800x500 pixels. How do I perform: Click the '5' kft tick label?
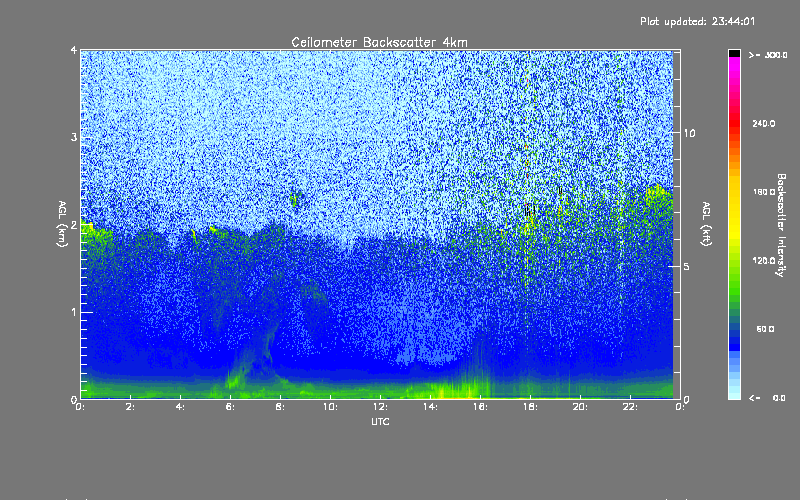click(x=687, y=266)
